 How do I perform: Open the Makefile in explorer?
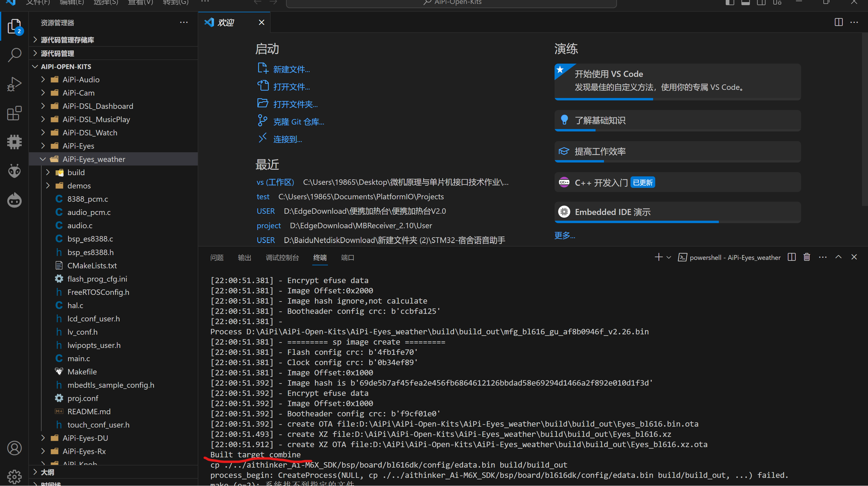113,372
